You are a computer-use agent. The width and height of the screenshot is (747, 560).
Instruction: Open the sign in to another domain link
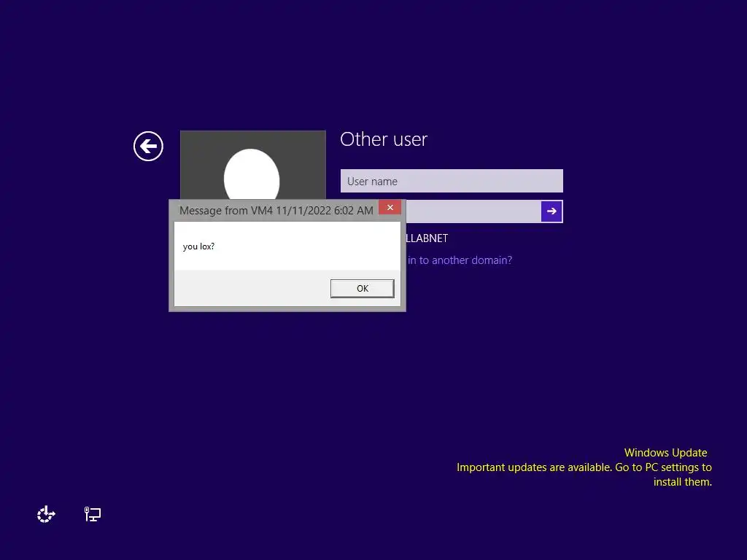point(460,260)
